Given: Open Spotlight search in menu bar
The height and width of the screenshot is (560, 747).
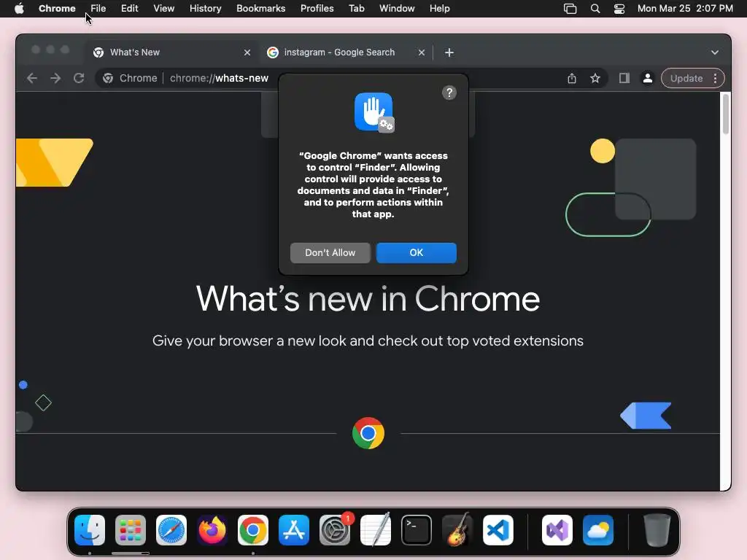Looking at the screenshot, I should click(595, 9).
